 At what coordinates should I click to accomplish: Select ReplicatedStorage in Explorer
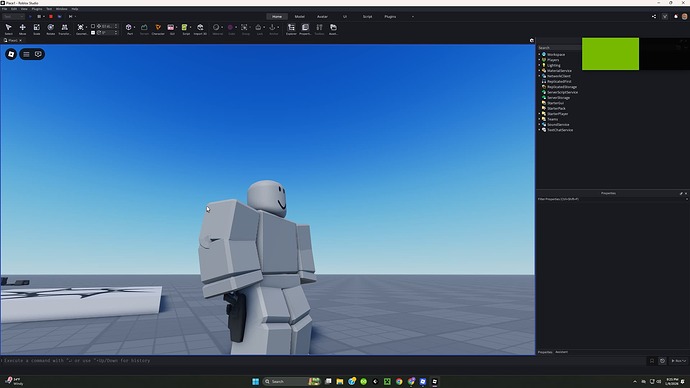[562, 87]
